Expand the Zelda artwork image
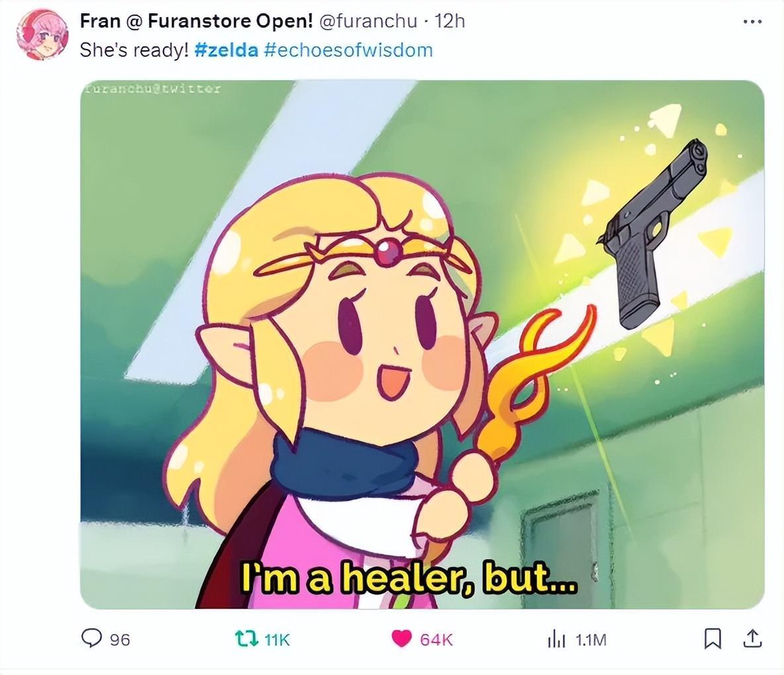The height and width of the screenshot is (675, 784). point(422,344)
